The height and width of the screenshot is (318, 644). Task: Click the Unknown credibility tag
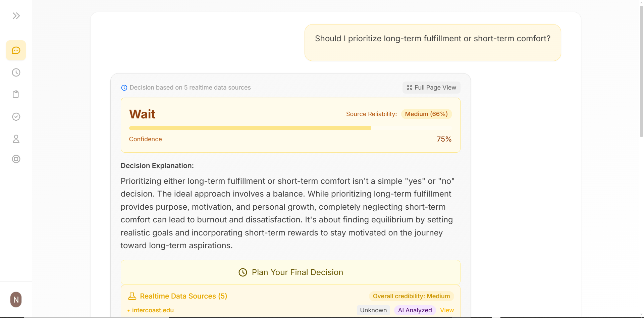click(x=373, y=310)
